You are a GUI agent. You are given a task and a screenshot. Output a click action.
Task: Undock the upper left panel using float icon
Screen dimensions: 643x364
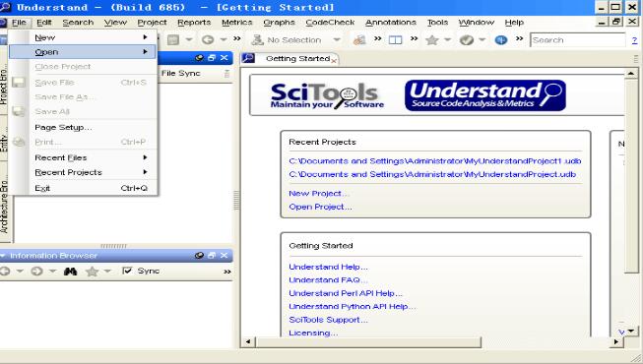click(212, 58)
